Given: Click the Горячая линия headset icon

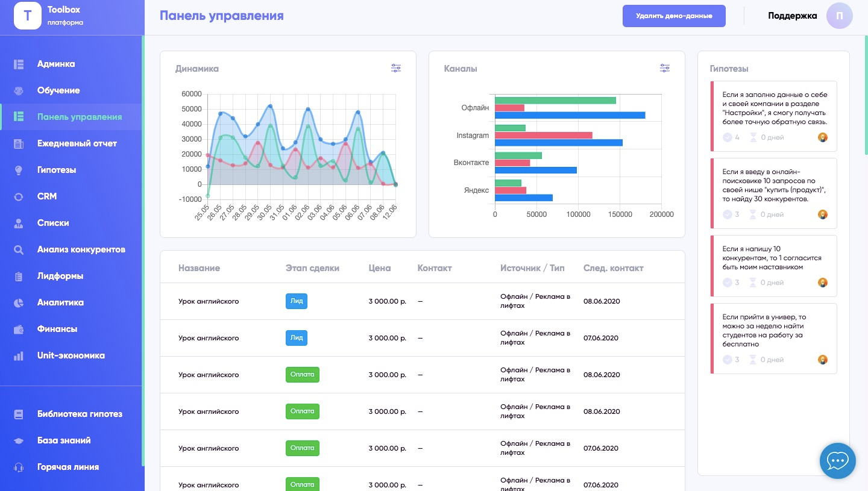Looking at the screenshot, I should [19, 467].
